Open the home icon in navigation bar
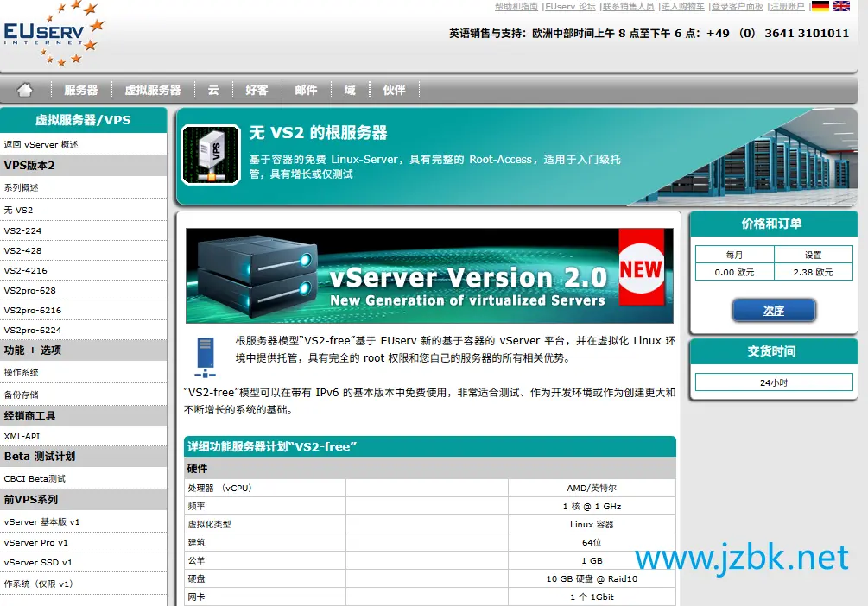The height and width of the screenshot is (606, 868). 25,90
